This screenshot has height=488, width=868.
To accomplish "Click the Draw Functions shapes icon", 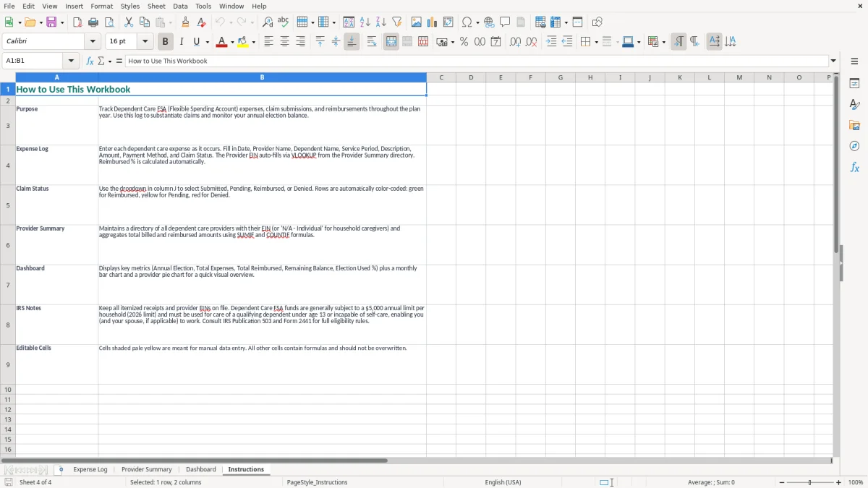I will coord(597,22).
